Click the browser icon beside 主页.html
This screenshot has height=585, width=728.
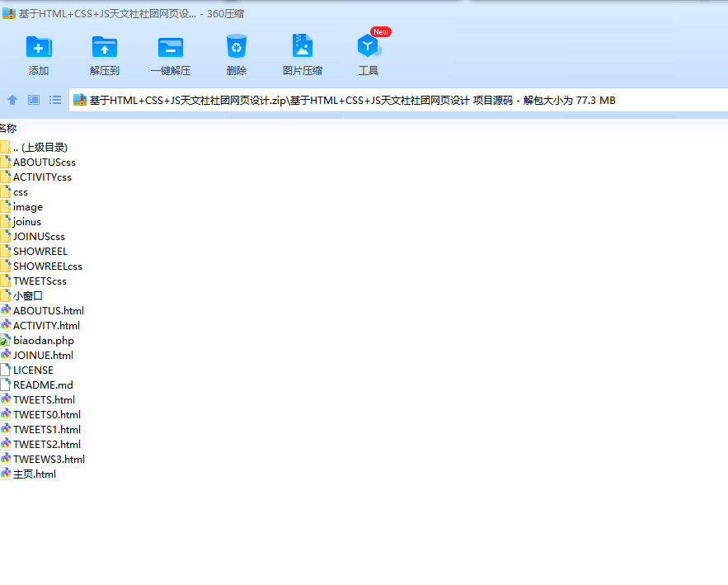tap(5, 474)
